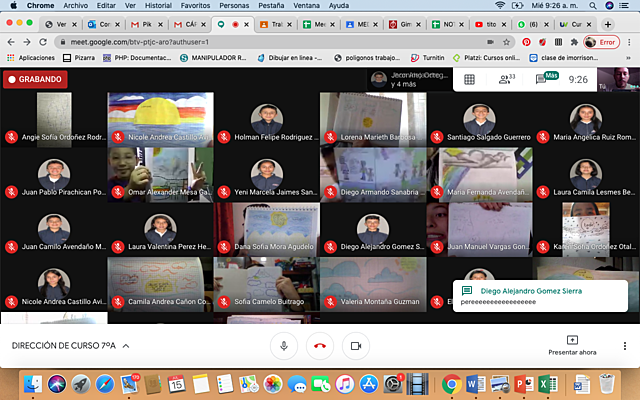This screenshot has width=640, height=400.
Task: Change the tile grid layout icon
Action: [x=469, y=79]
